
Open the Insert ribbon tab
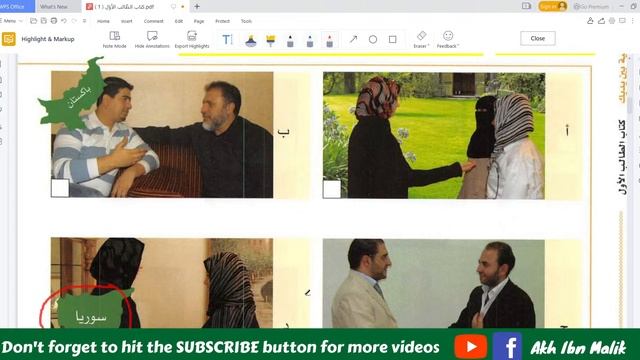point(127,21)
